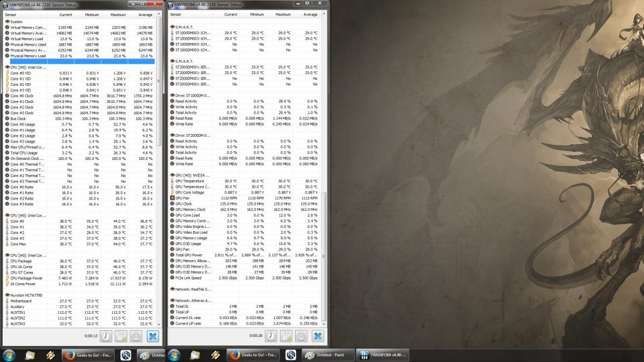This screenshot has width=644, height=362.
Task: Click the CPU Package Power sensor icon
Action: pyautogui.click(x=7, y=278)
